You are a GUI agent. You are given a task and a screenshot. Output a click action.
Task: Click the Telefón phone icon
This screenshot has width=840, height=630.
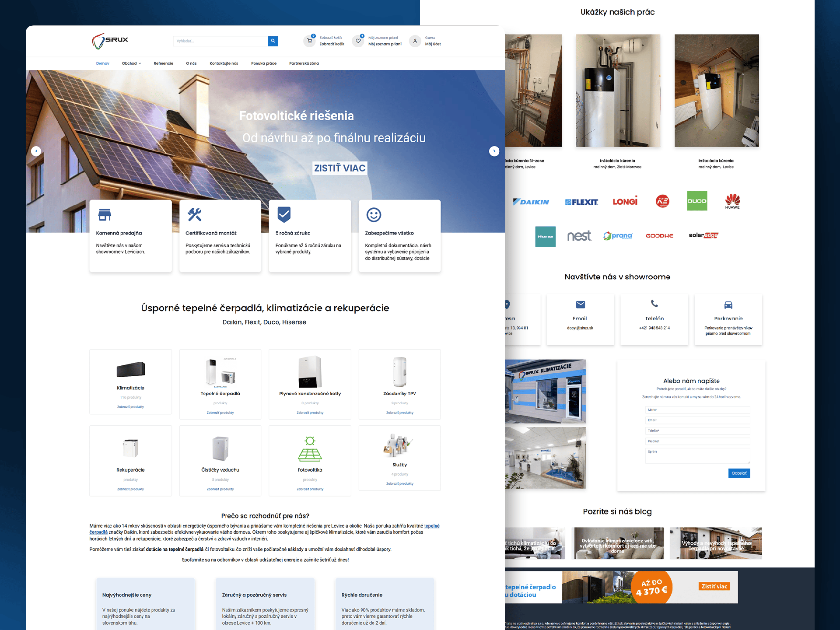point(654,304)
